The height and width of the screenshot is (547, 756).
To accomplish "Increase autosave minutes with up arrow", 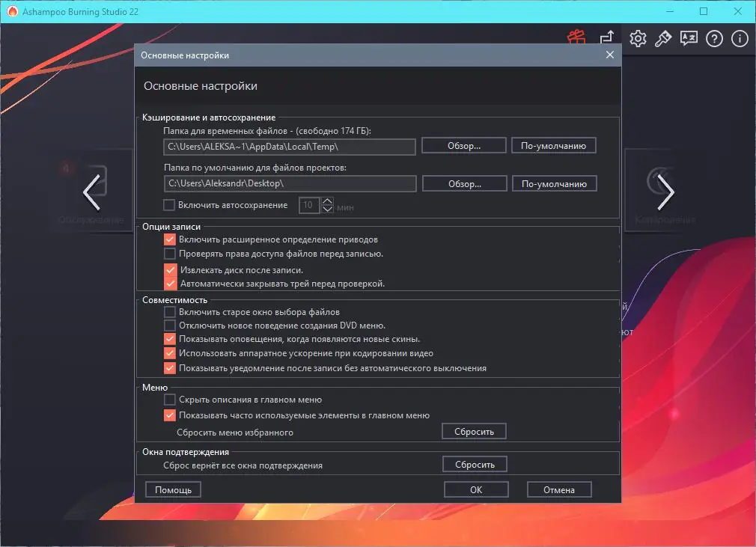I will (x=327, y=201).
